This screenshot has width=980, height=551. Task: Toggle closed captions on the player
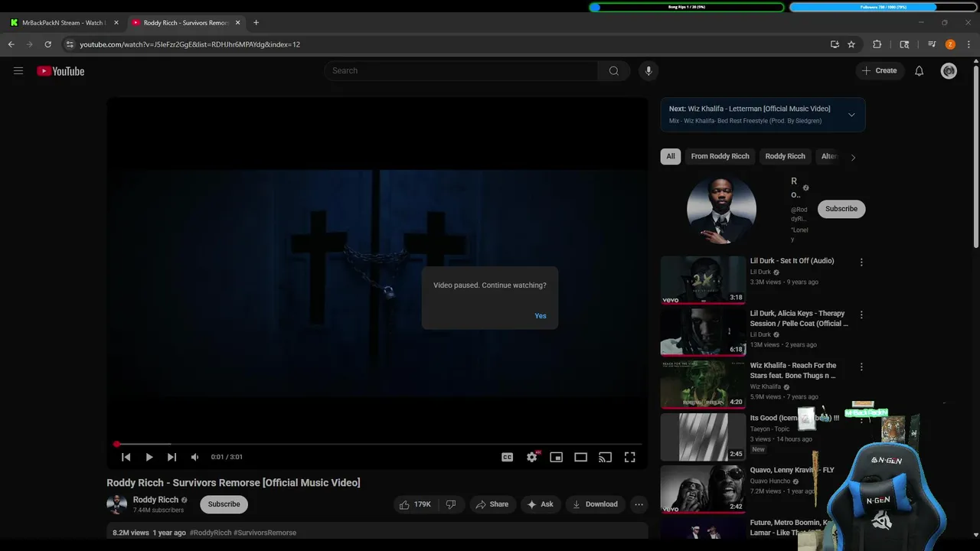click(x=507, y=457)
